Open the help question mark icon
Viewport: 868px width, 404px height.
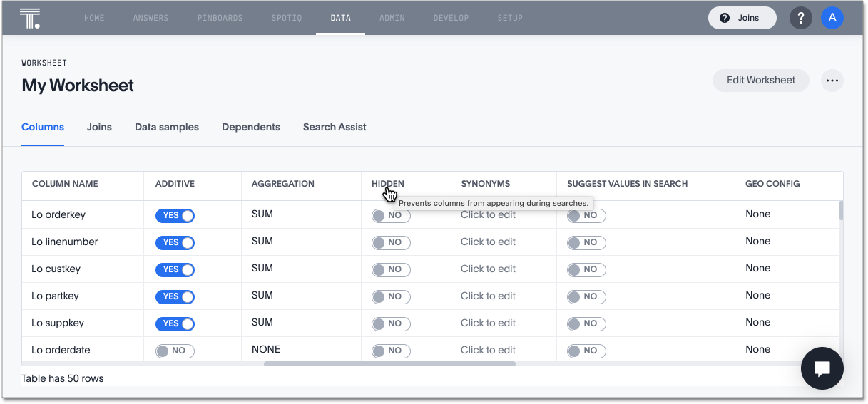click(x=801, y=18)
